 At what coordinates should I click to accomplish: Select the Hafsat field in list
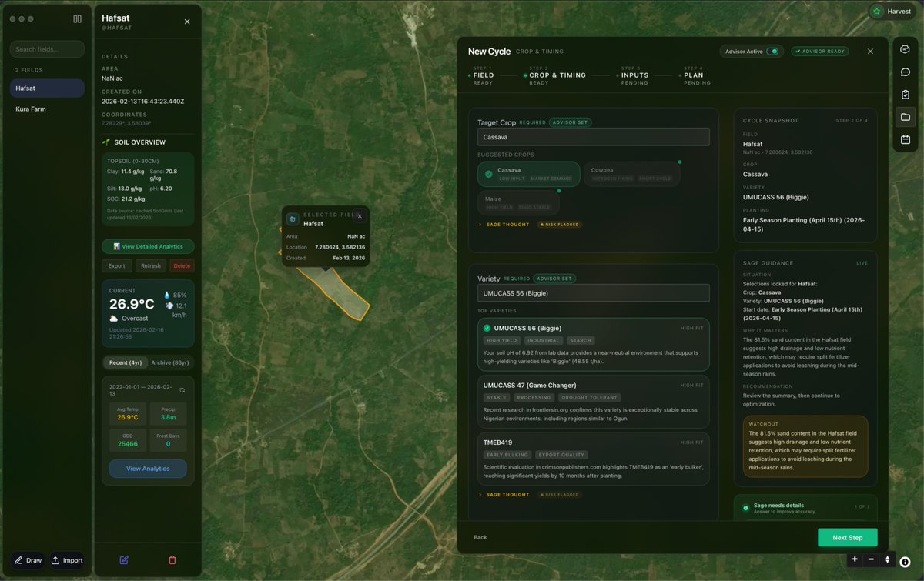47,88
